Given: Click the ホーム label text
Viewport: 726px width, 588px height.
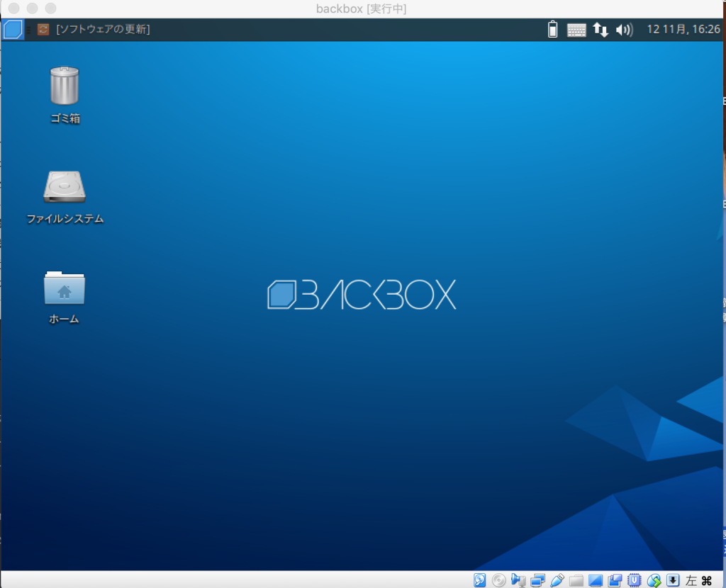Looking at the screenshot, I should click(64, 320).
